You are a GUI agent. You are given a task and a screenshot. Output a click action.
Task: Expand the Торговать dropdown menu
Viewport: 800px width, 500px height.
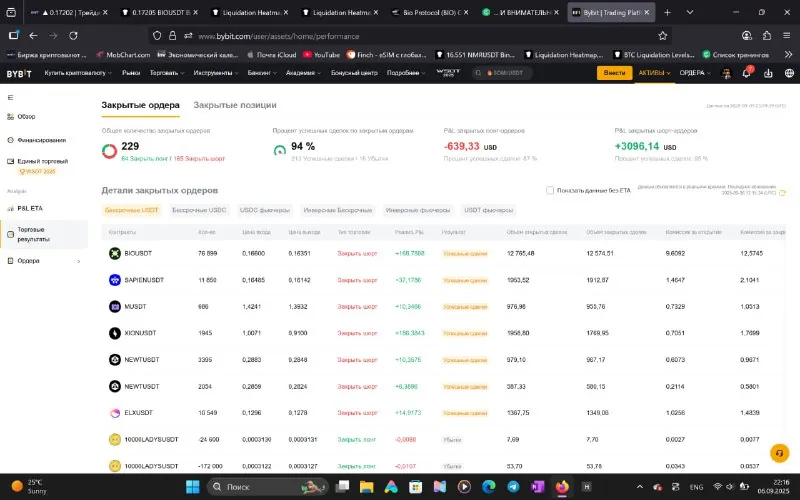167,73
